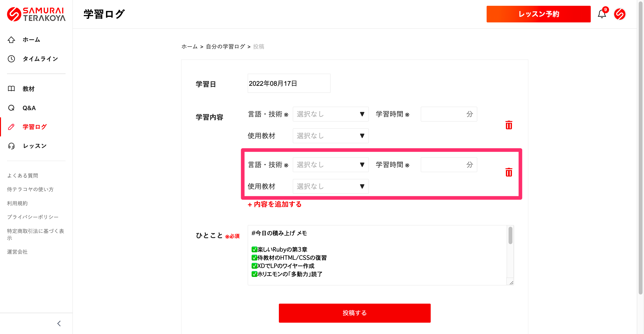Click the 学習日 date field
The width and height of the screenshot is (644, 334).
pos(289,83)
